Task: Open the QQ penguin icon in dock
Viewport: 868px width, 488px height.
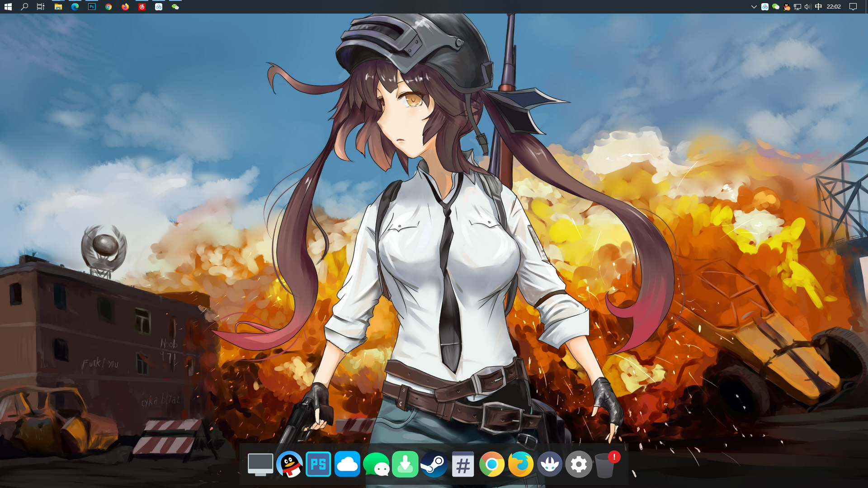Action: pyautogui.click(x=289, y=464)
